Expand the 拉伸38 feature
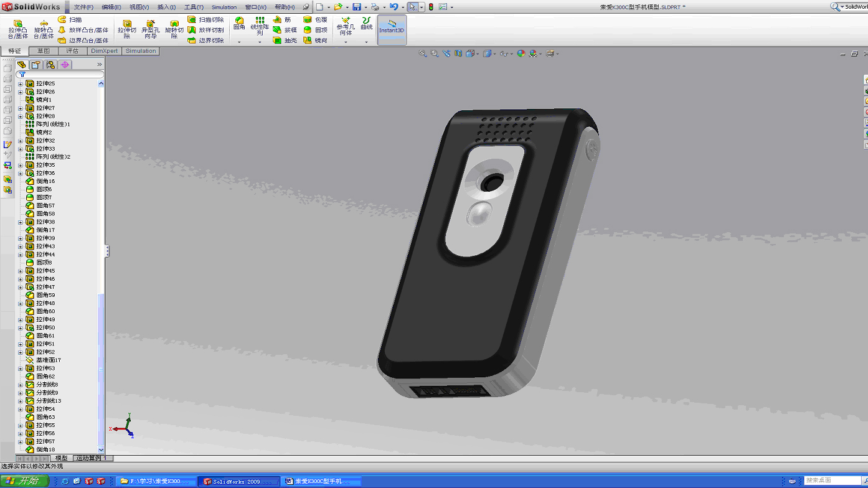The width and height of the screenshot is (868, 488). (20, 222)
